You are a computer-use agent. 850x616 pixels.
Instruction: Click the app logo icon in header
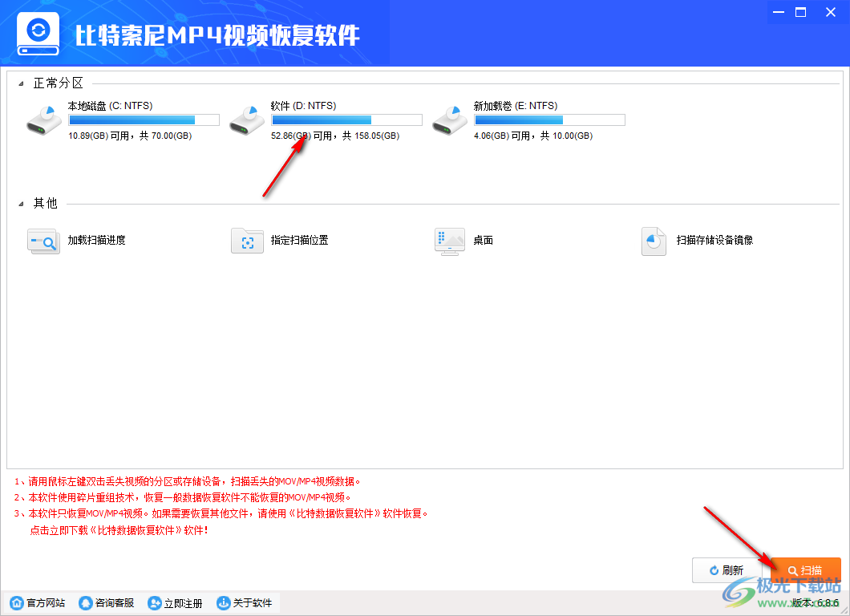[38, 34]
